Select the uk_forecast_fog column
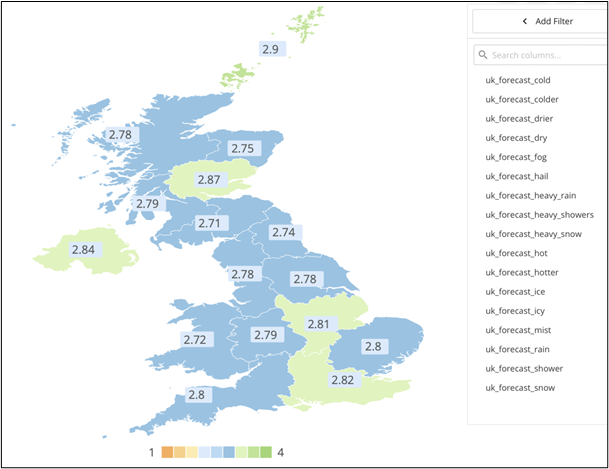609x469 pixels. click(x=515, y=157)
